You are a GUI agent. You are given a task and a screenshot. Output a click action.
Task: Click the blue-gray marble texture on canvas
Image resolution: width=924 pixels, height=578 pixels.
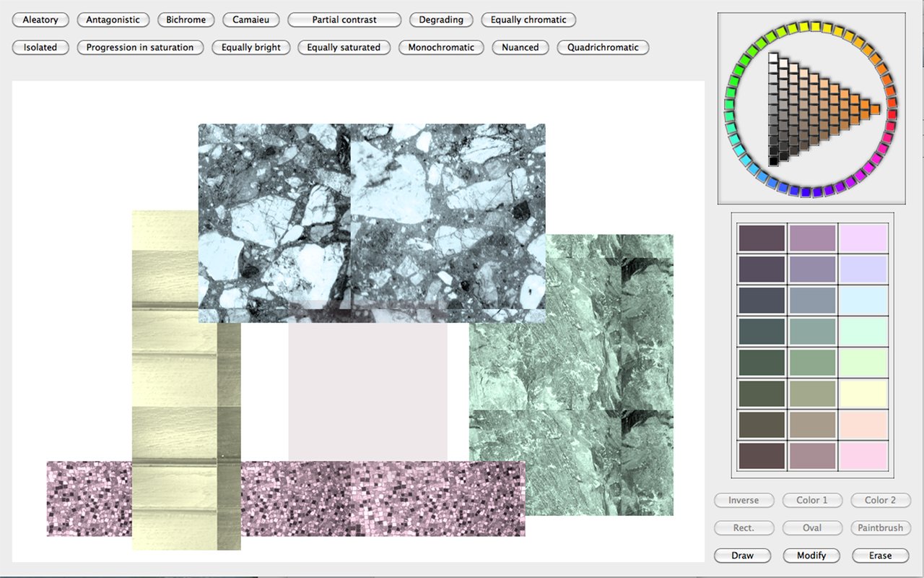click(372, 217)
